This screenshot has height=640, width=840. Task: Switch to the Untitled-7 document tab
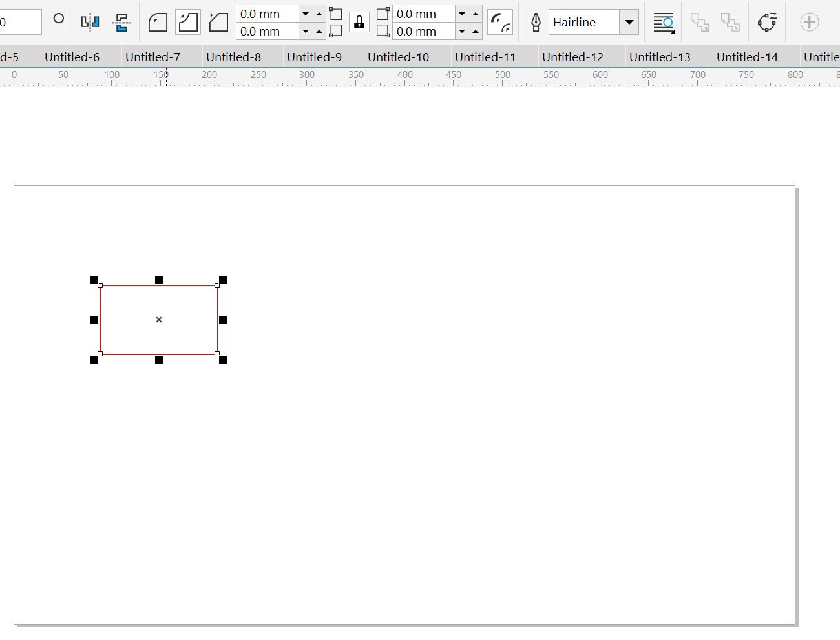click(x=153, y=57)
